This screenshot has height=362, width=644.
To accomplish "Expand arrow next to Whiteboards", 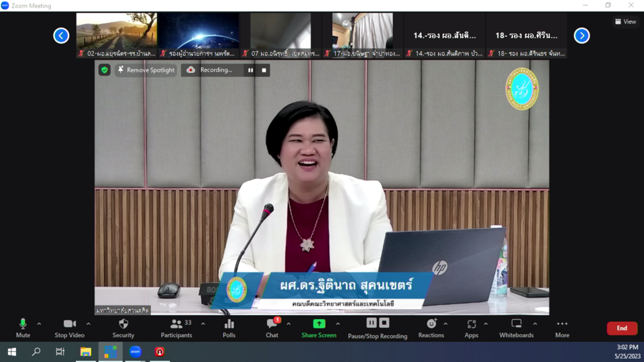I will pos(535,324).
